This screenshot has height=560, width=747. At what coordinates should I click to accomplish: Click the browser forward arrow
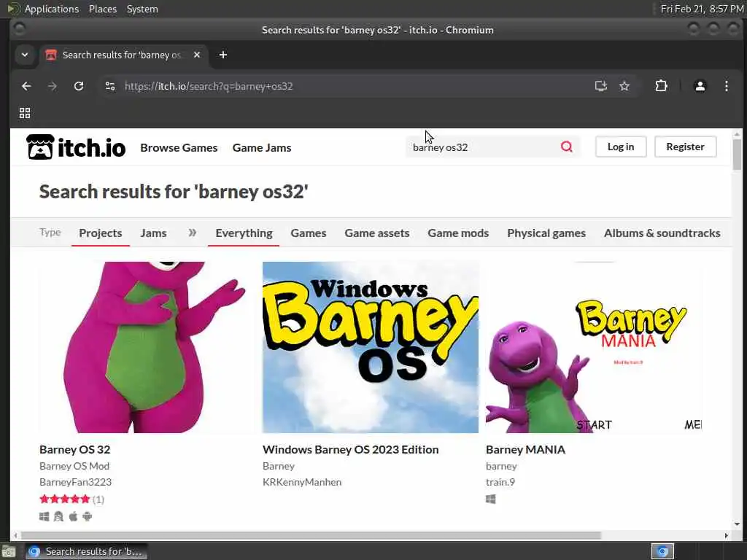pyautogui.click(x=53, y=86)
